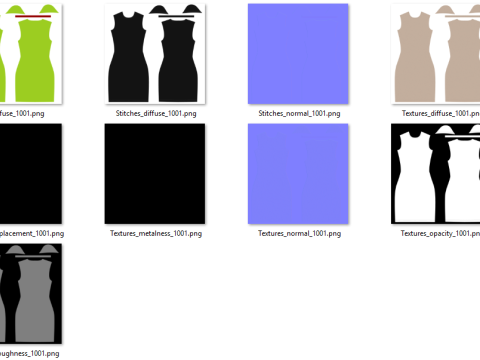This screenshot has height=360, width=480.
Task: Click the Stitches_diffuse_1001.png file name
Action: tap(156, 113)
